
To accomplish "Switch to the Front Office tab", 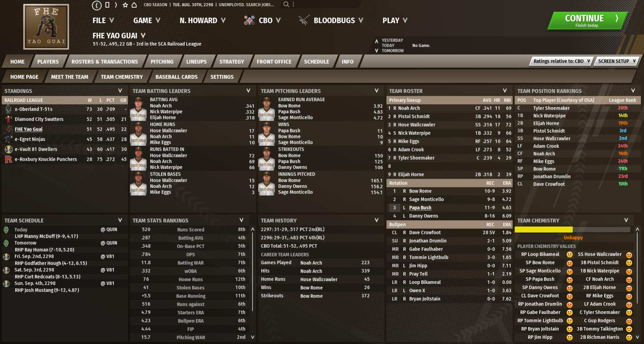I will click(x=274, y=62).
